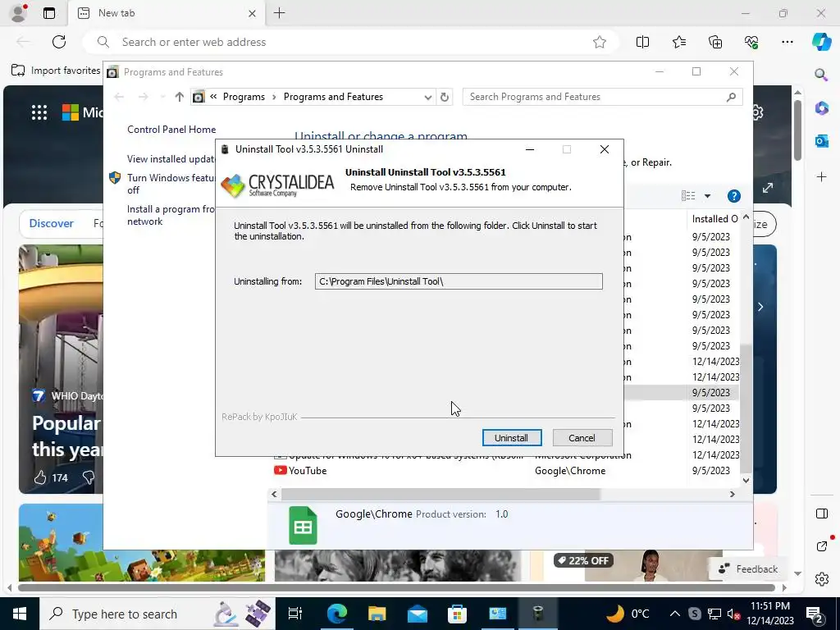Cancel the Uninstall Tool uninstallation
Screen dimensions: 840x630
pos(582,438)
